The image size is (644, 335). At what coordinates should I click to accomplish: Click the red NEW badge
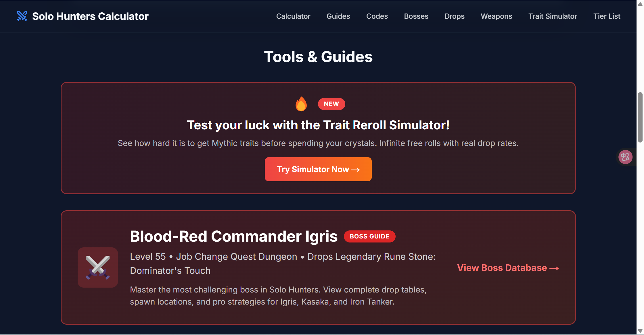pyautogui.click(x=331, y=104)
